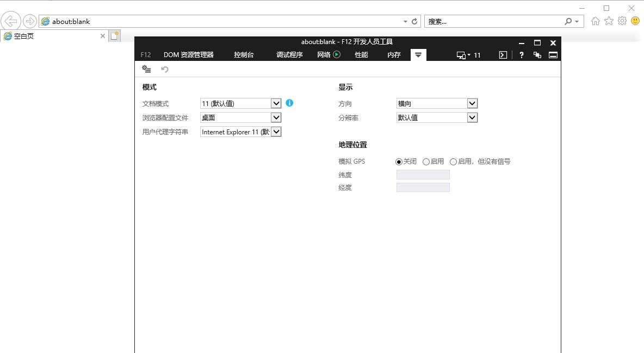Click the 显示 section heading

(x=345, y=87)
